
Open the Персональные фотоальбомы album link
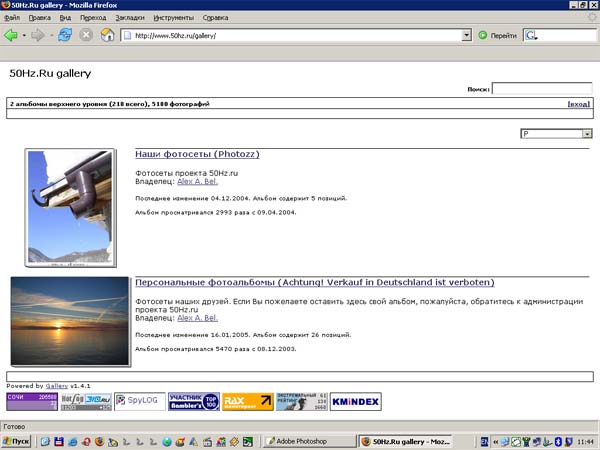tap(315, 282)
